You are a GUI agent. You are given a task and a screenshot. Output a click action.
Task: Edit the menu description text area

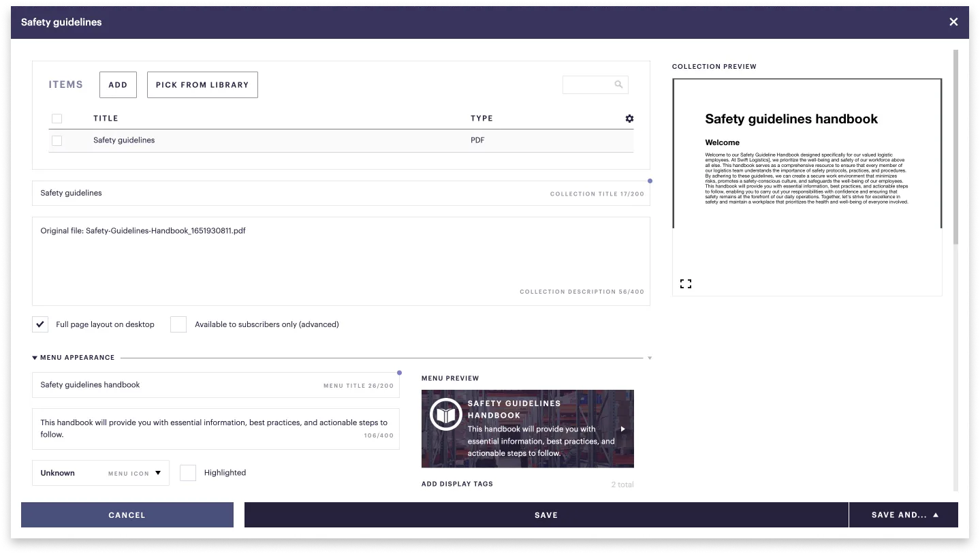(x=215, y=429)
